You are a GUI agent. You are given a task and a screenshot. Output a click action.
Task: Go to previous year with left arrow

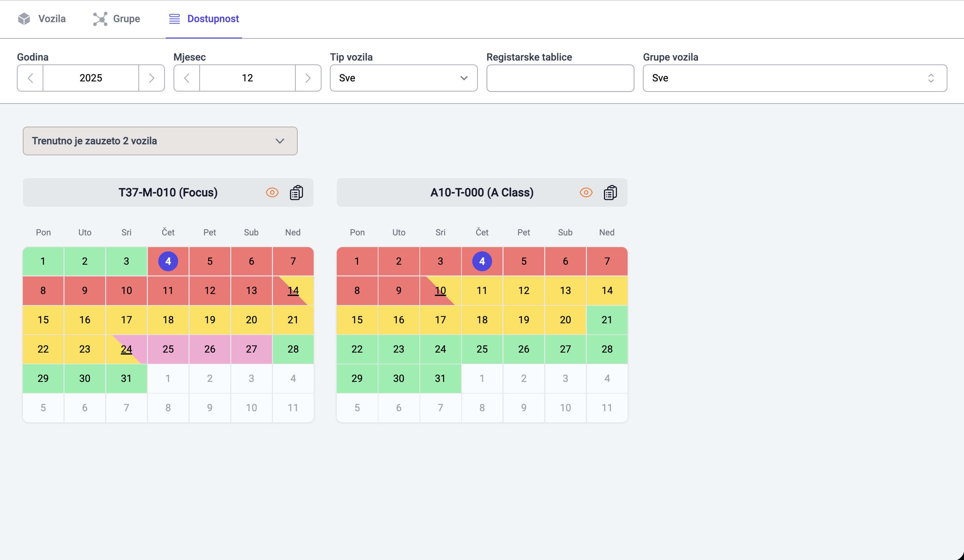pos(30,78)
